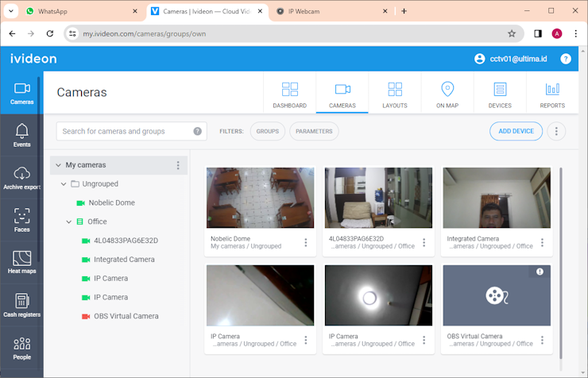Select 4L04833PAG6E32D in the camera tree
Viewport: 588px width, 378px height.
tap(126, 241)
